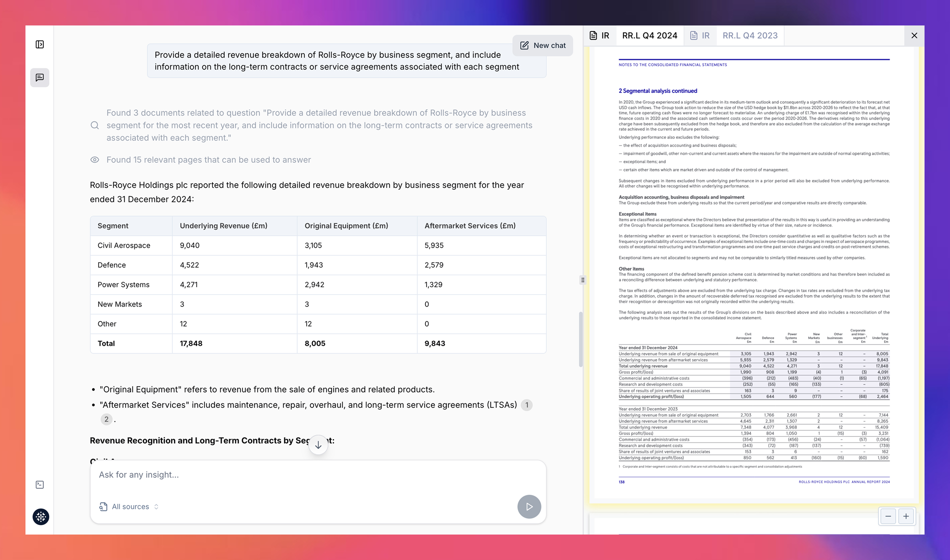The width and height of the screenshot is (950, 560).
Task: Select the Defence row label
Action: click(112, 265)
